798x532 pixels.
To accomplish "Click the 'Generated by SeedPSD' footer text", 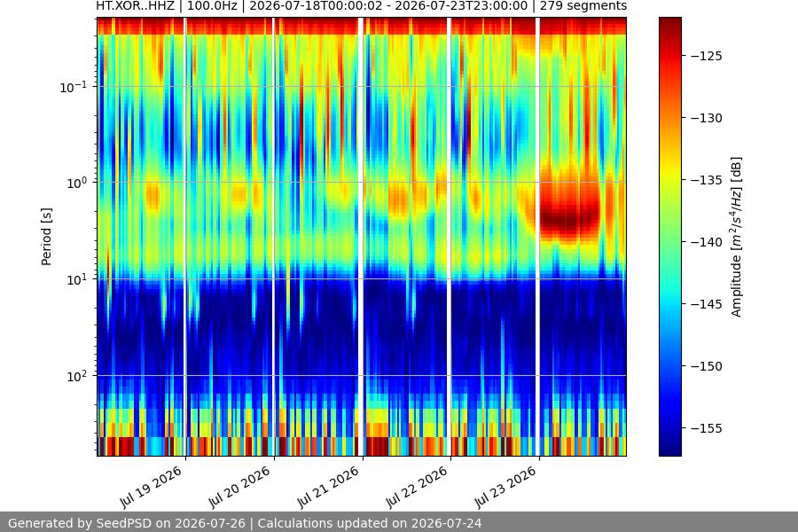I will click(245, 523).
